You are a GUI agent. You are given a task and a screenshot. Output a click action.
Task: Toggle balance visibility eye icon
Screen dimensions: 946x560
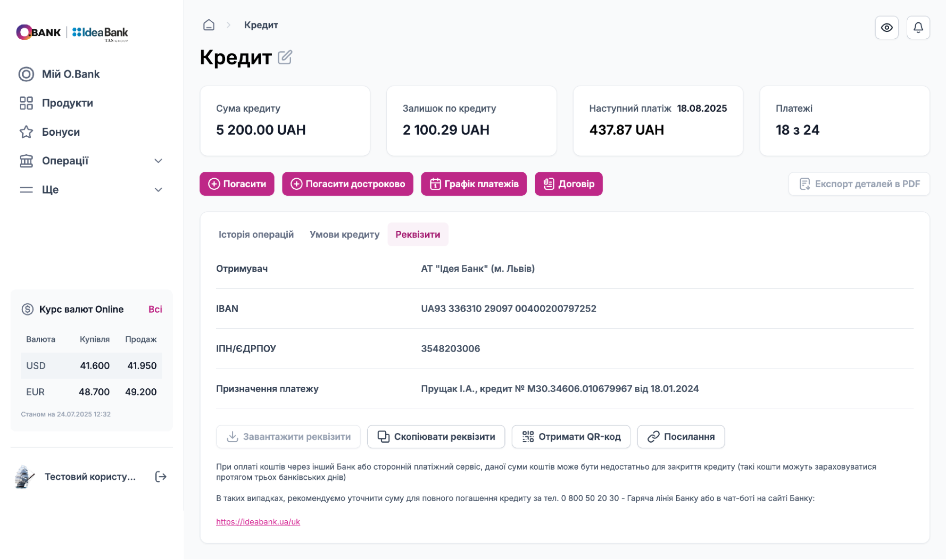pos(886,27)
